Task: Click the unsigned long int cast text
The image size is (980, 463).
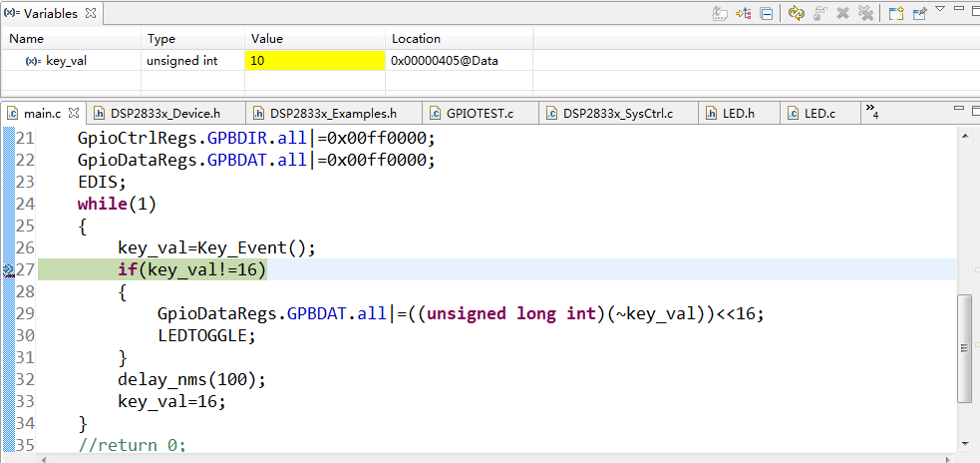Action: pos(511,313)
